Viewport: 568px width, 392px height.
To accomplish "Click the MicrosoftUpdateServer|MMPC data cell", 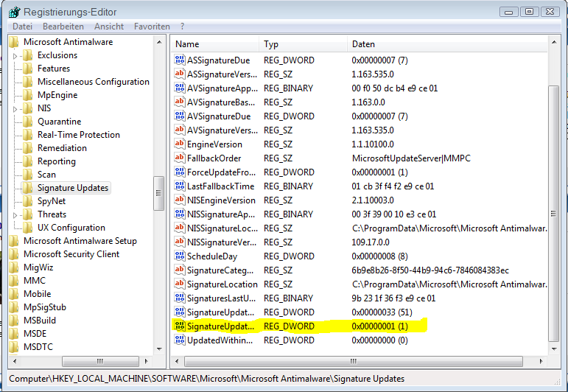I will coord(411,158).
